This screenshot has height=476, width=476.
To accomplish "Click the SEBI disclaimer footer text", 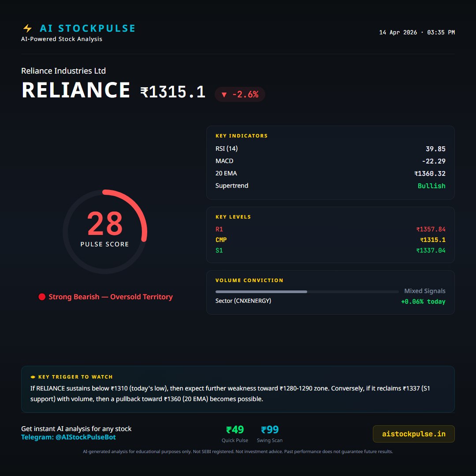I will 238,451.
